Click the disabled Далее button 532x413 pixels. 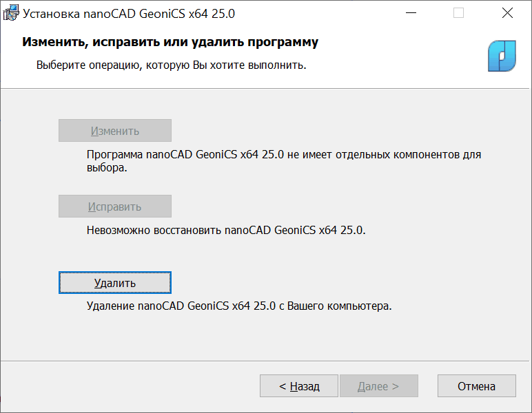coord(378,385)
